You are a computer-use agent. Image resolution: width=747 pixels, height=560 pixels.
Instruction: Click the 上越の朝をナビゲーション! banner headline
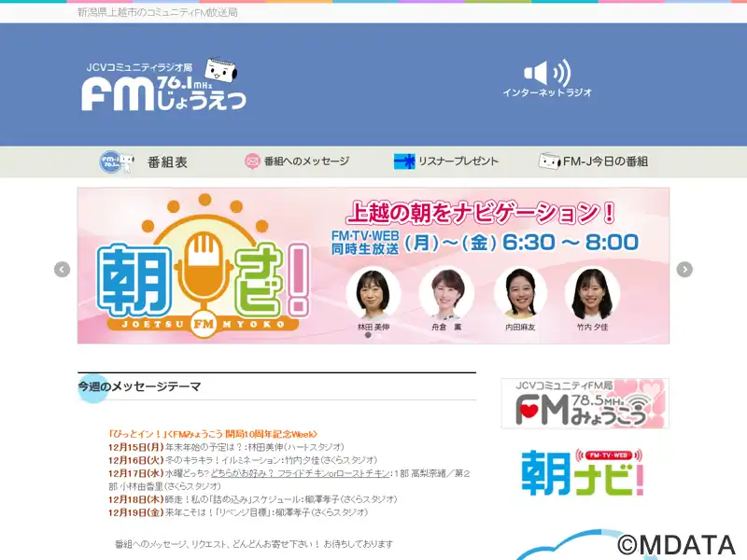tap(480, 213)
